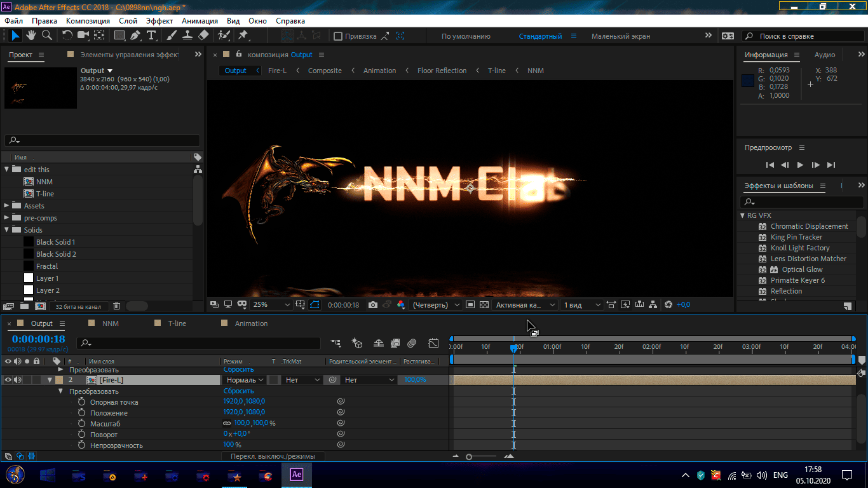The height and width of the screenshot is (488, 868).
Task: Select the Pen tool
Action: click(x=135, y=36)
